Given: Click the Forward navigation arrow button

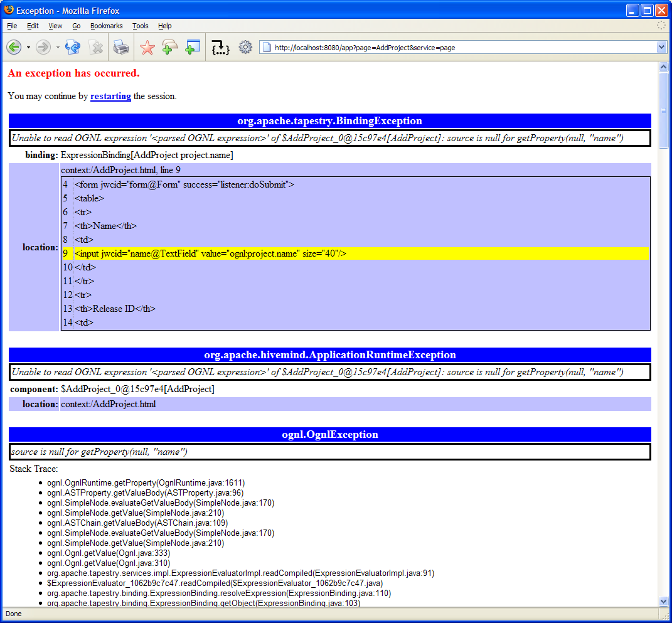Looking at the screenshot, I should (43, 47).
